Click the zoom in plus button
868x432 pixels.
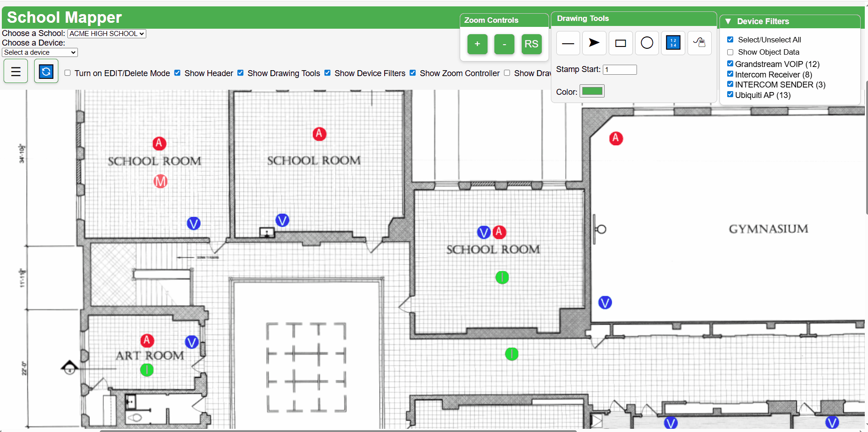pos(477,44)
